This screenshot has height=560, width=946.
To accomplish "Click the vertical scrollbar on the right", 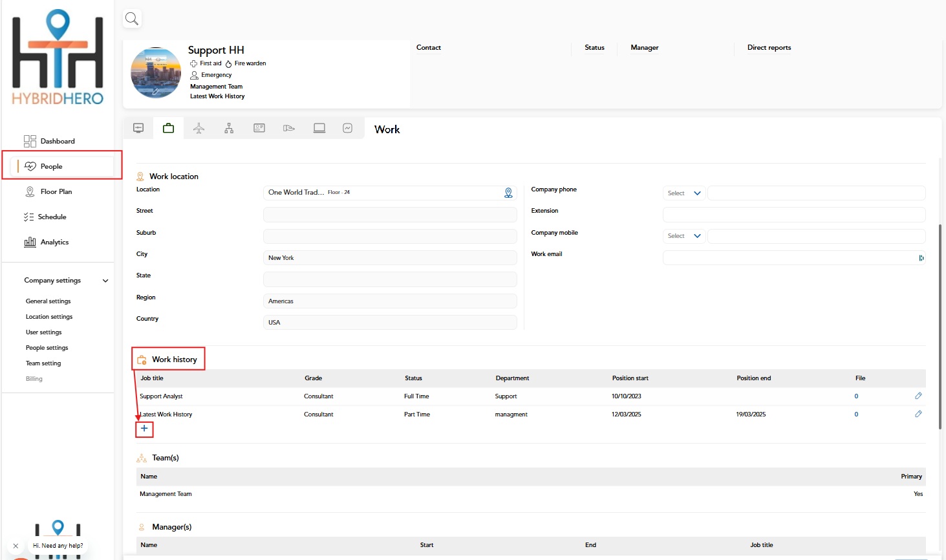I will (x=941, y=327).
